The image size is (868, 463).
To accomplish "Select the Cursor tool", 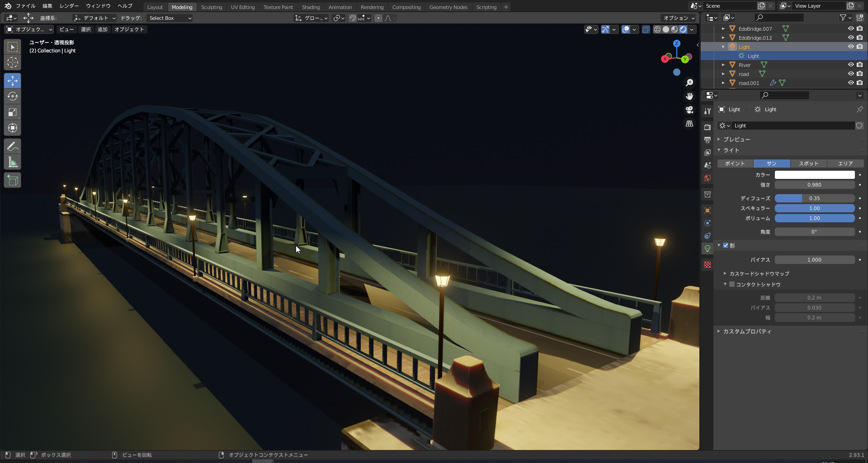I will (13, 62).
